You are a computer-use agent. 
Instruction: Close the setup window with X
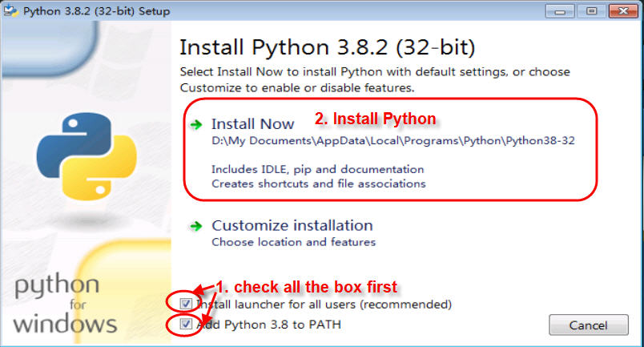pos(623,11)
